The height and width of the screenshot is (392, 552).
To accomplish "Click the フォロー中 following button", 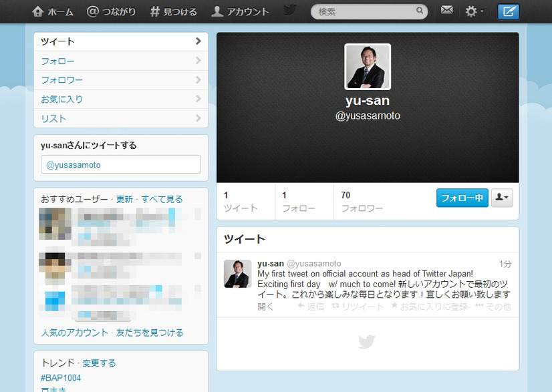I will point(462,198).
